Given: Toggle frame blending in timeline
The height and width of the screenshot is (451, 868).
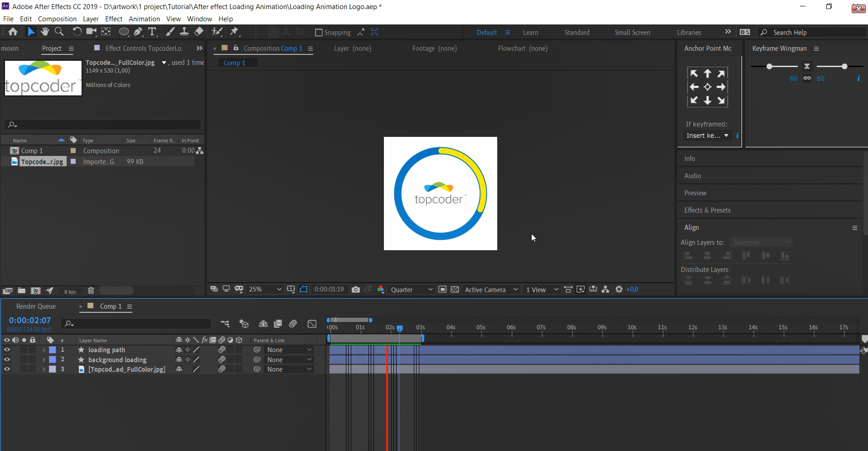Looking at the screenshot, I should (278, 324).
